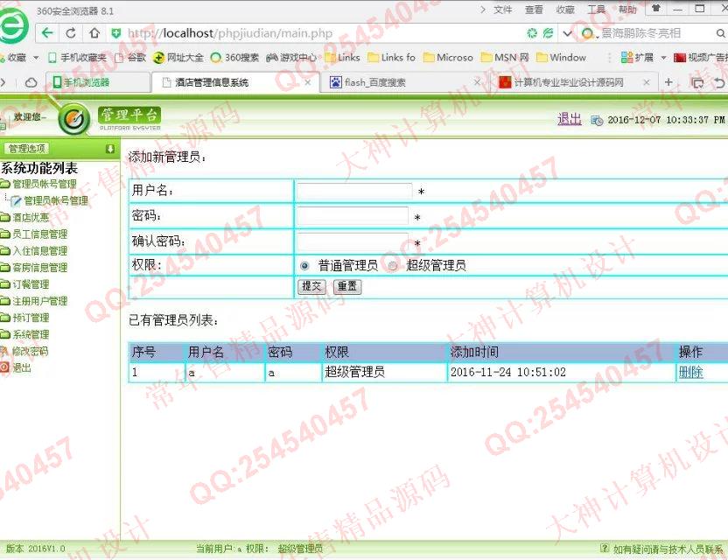
Task: Open the address bar dropdown arrow
Action: tap(567, 33)
